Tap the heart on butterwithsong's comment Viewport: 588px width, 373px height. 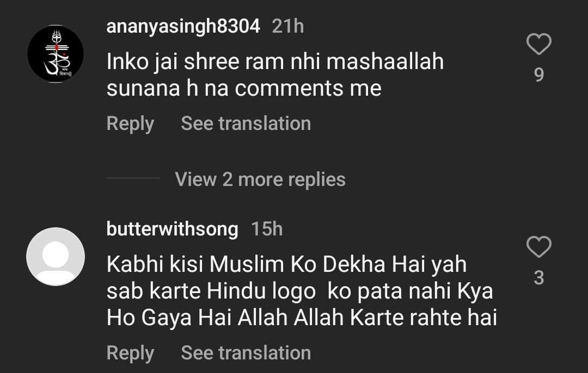(x=538, y=247)
